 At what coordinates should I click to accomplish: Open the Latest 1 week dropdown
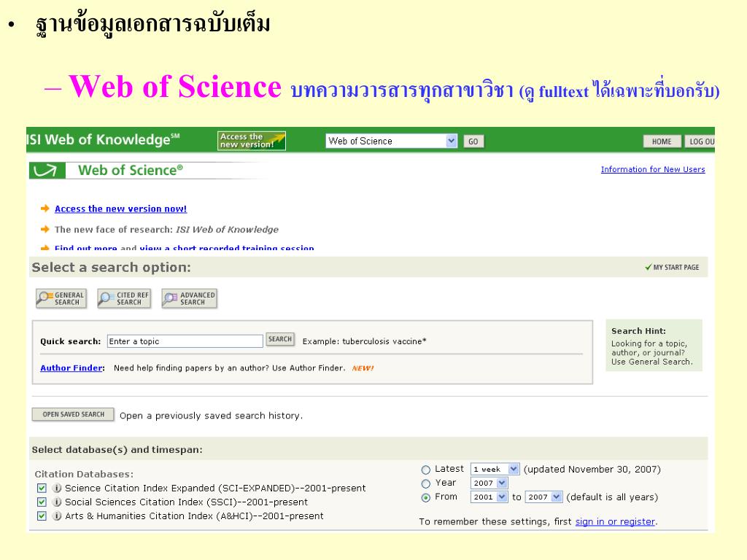(x=495, y=469)
